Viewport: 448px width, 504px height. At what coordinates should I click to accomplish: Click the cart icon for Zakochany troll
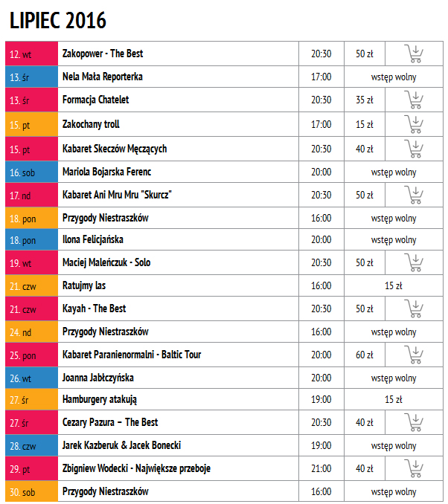[414, 123]
